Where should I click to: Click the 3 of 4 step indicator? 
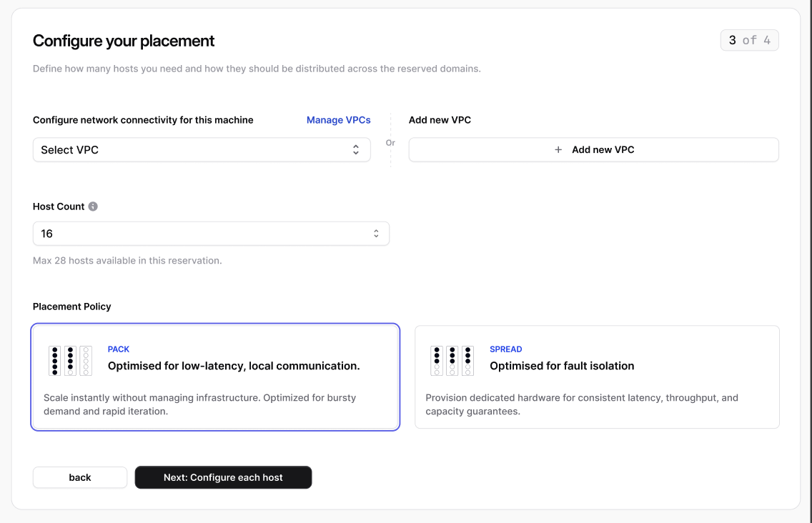pos(749,41)
